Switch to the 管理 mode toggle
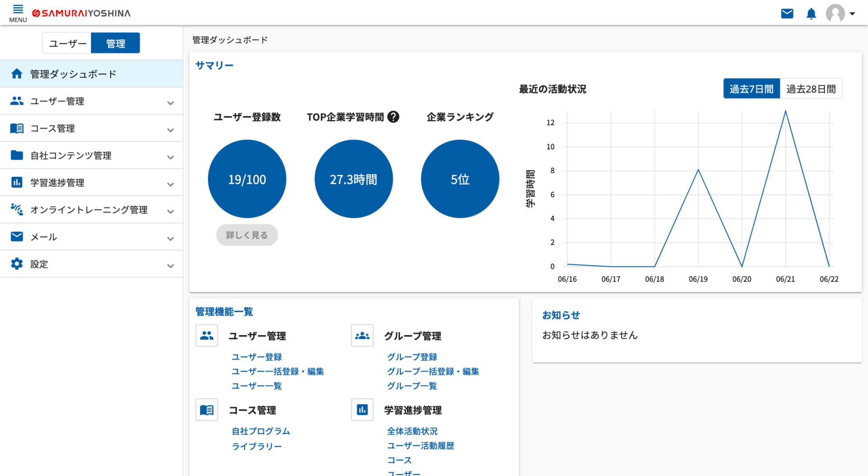The height and width of the screenshot is (476, 868). pyautogui.click(x=115, y=43)
